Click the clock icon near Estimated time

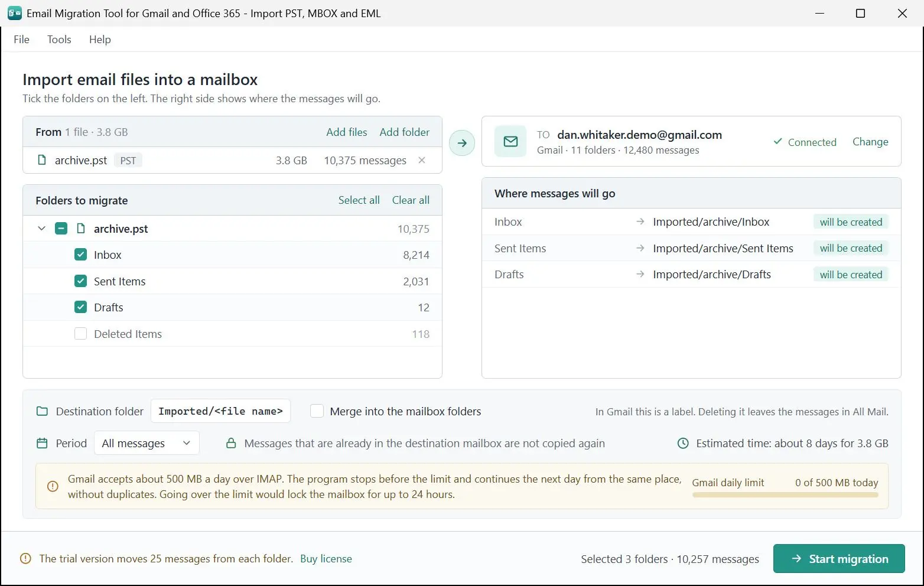click(x=683, y=443)
